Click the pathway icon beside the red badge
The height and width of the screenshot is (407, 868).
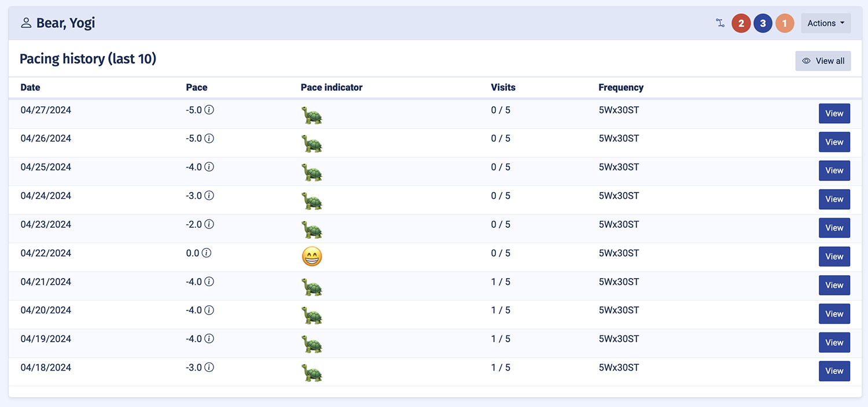coord(720,23)
